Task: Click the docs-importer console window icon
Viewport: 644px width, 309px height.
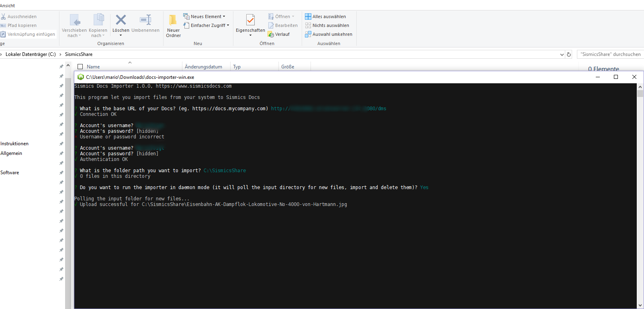Action: 81,77
